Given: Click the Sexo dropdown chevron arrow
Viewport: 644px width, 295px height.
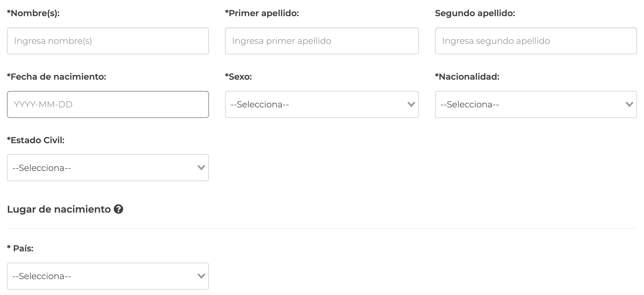Looking at the screenshot, I should 411,104.
